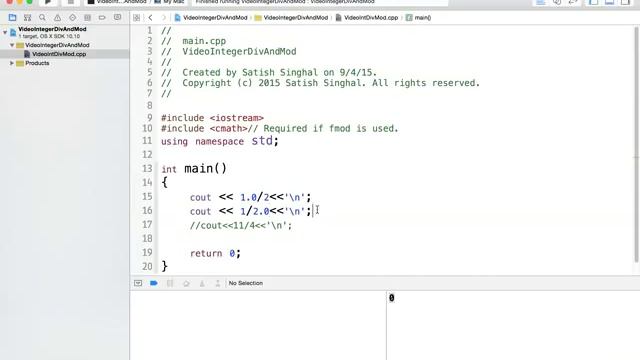
Task: Click line number 16 in gutter
Action: pyautogui.click(x=147, y=211)
